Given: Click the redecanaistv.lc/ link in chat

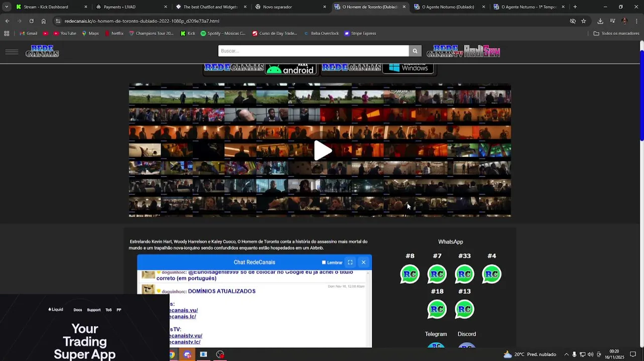Looking at the screenshot, I should [185, 342].
